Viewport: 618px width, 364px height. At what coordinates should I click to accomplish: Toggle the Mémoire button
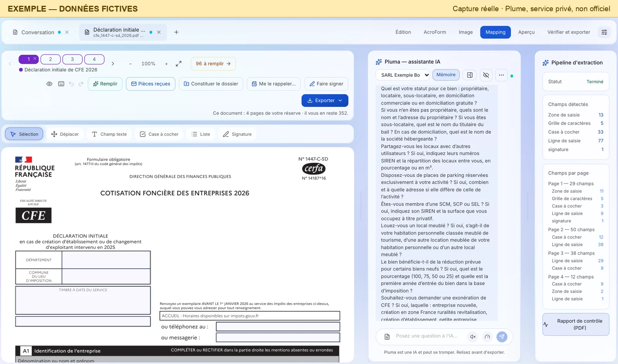tap(446, 75)
